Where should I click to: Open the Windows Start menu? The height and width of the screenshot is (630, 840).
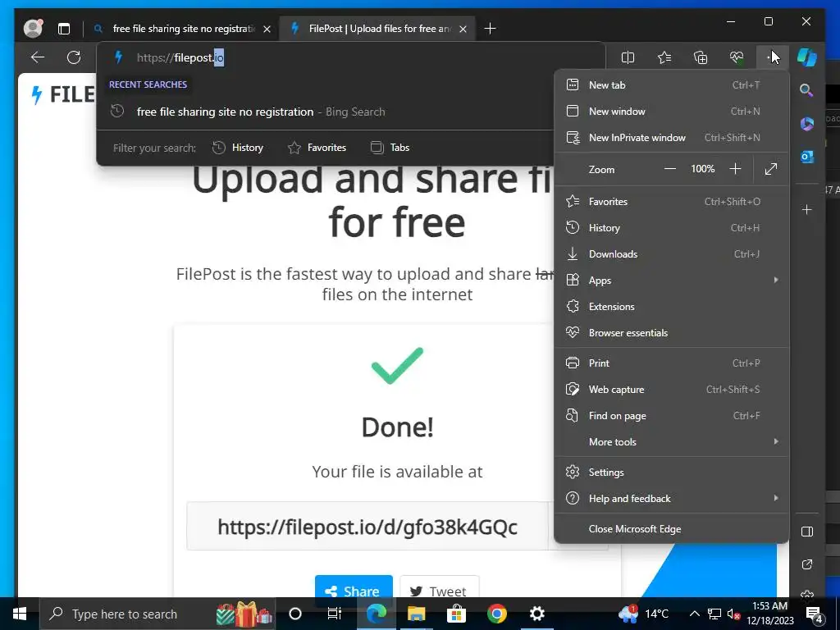point(20,614)
